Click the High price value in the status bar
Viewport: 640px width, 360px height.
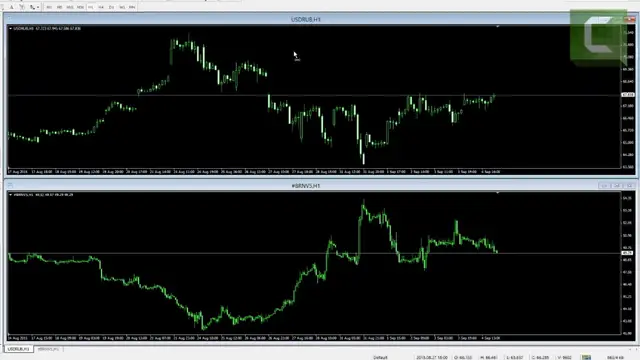pos(489,358)
